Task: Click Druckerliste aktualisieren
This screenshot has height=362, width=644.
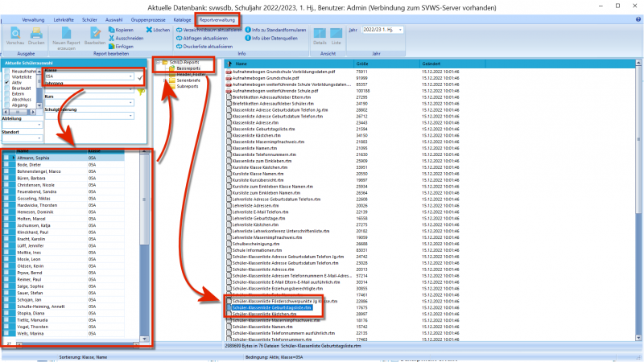Action: pos(204,47)
